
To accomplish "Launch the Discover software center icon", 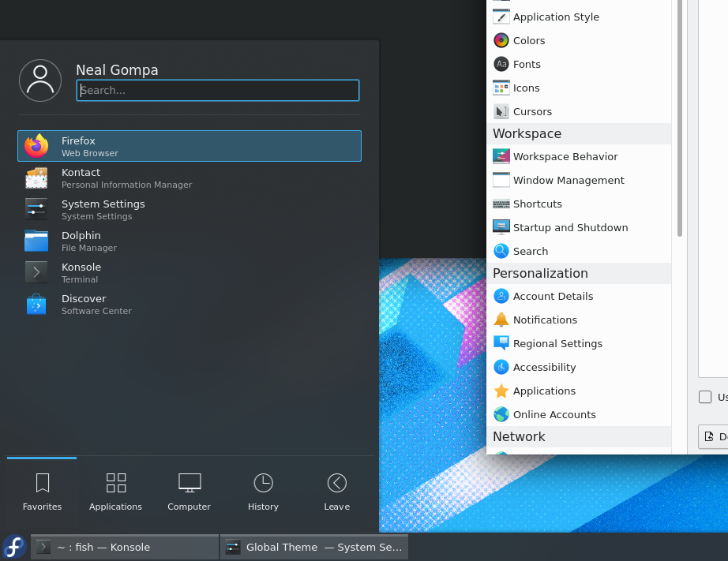I will [x=36, y=305].
